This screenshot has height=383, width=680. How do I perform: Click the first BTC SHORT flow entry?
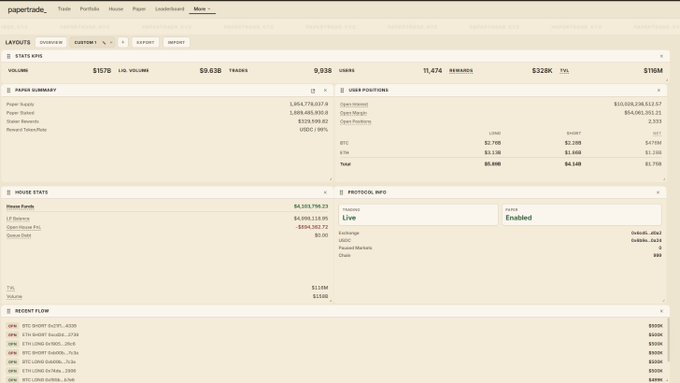[334, 326]
